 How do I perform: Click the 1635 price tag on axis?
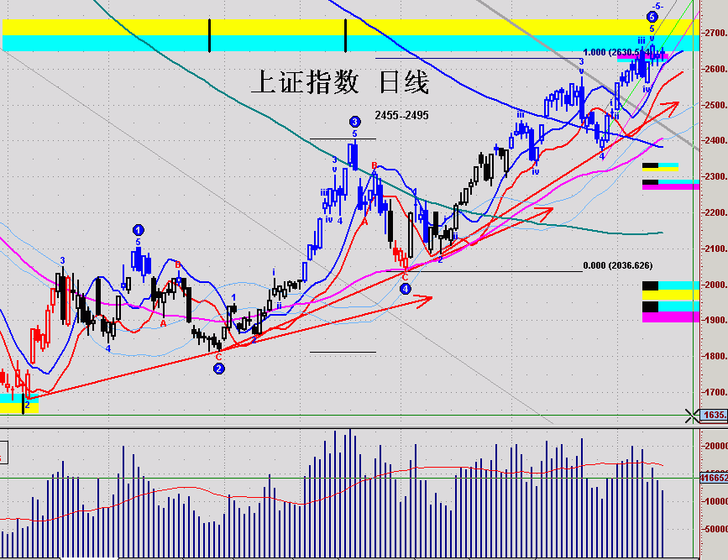(x=714, y=415)
